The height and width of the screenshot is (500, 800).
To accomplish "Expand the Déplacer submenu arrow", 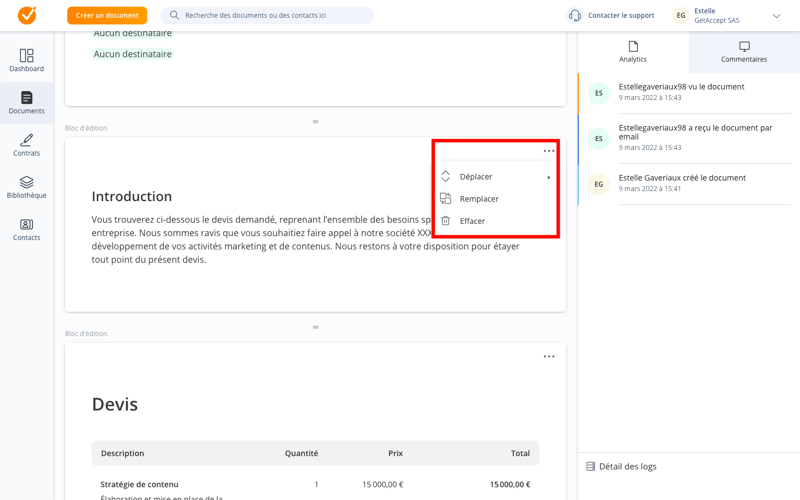I will (549, 177).
